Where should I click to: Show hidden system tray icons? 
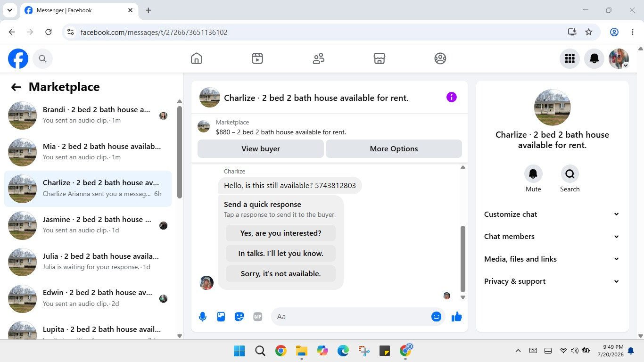point(518,351)
